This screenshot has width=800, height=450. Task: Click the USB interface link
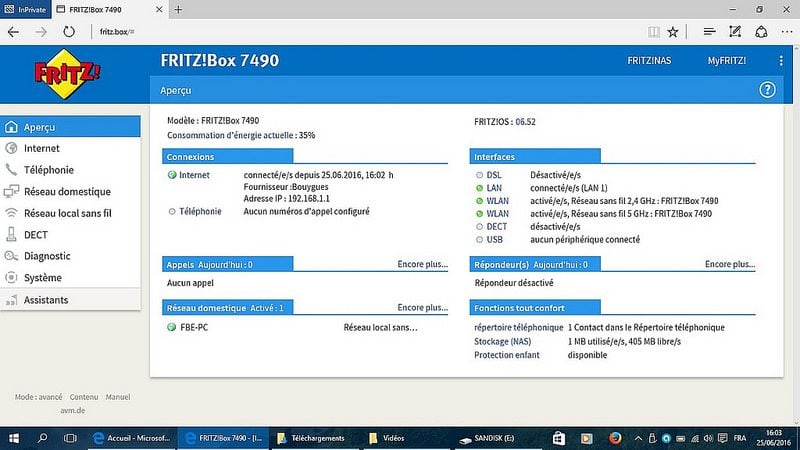point(494,239)
